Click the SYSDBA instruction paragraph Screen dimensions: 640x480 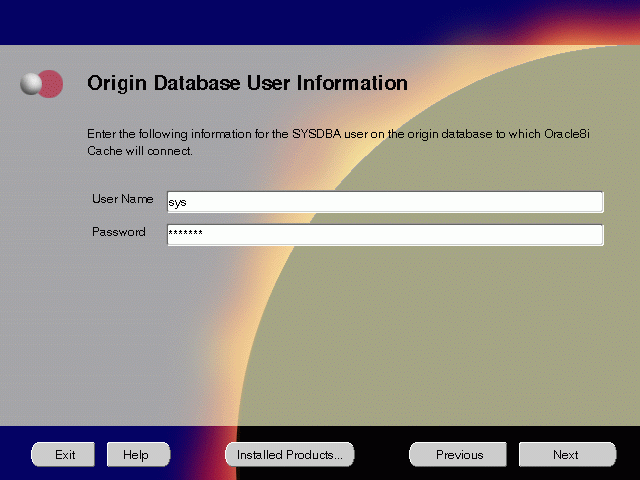338,142
